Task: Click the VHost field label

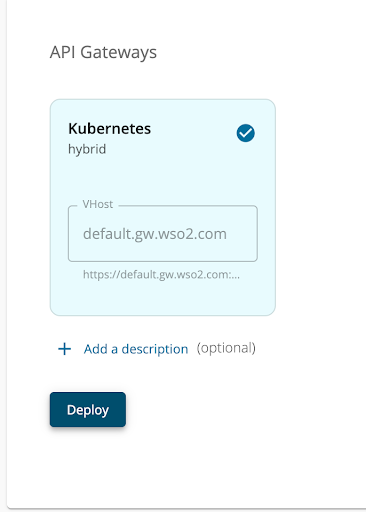Action: (98, 204)
